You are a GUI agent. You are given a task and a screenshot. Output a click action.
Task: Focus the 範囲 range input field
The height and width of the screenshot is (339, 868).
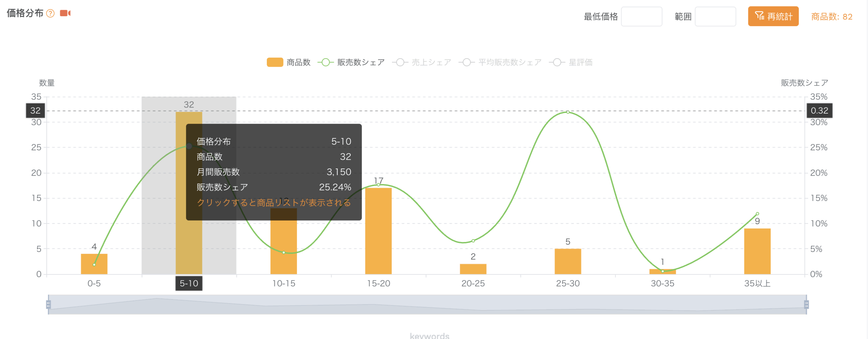715,16
